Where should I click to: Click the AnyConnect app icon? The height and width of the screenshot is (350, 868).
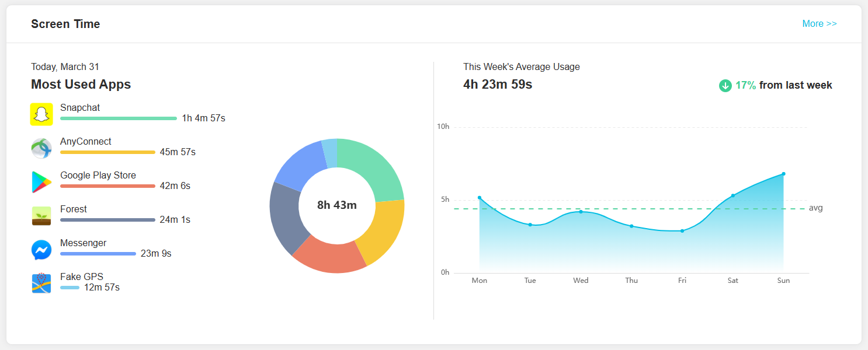[41, 148]
